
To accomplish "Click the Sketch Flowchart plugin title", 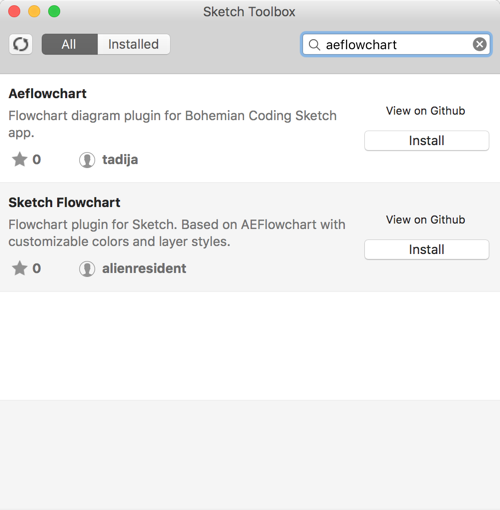I will coord(64,202).
